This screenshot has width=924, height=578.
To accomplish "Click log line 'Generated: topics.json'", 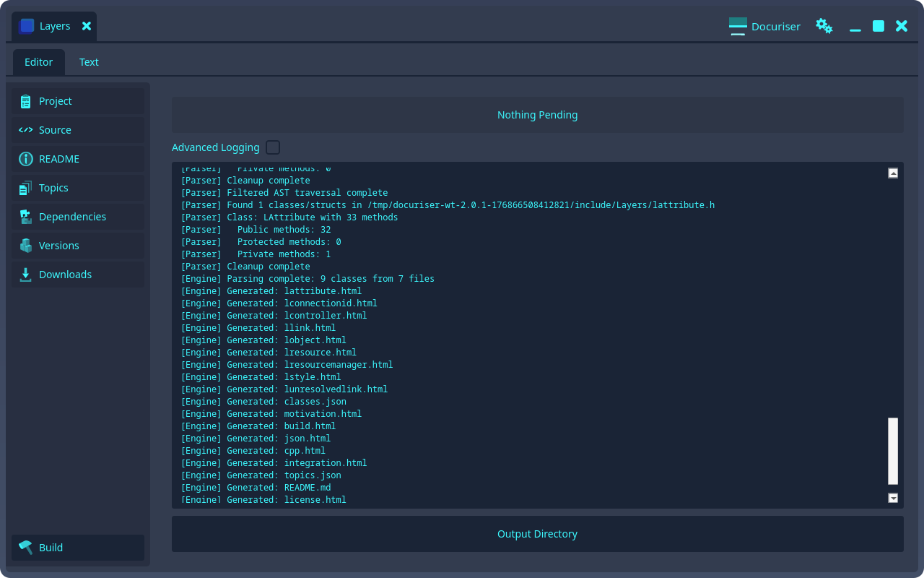I will coord(261,475).
